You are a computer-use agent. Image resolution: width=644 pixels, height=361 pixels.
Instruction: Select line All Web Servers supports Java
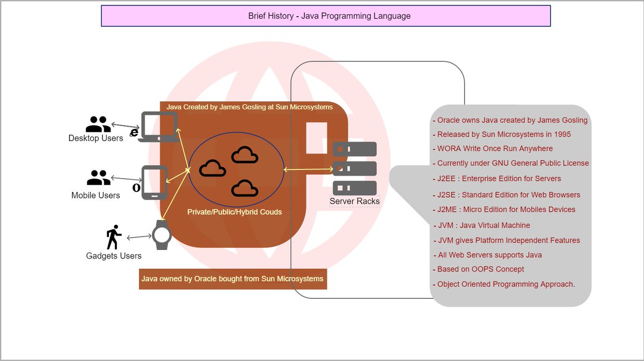pos(488,255)
